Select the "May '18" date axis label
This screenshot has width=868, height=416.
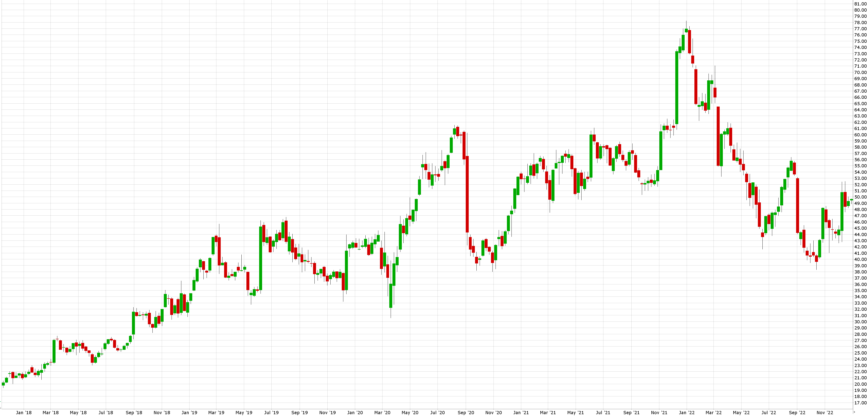click(78, 413)
